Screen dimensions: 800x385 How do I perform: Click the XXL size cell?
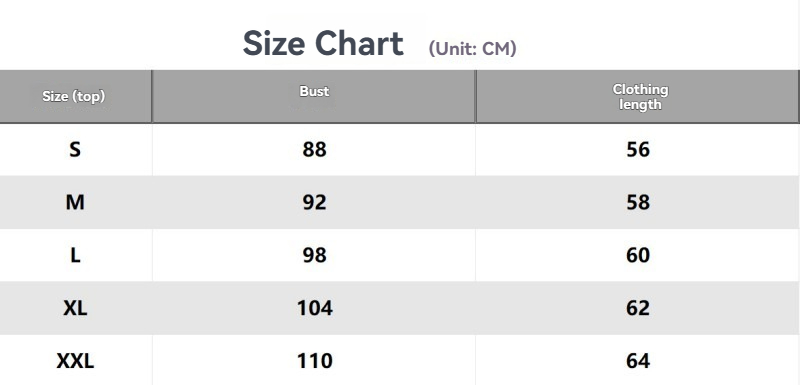tap(75, 361)
